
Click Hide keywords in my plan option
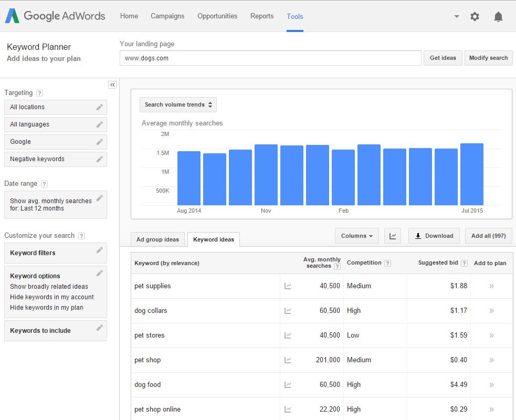click(46, 308)
